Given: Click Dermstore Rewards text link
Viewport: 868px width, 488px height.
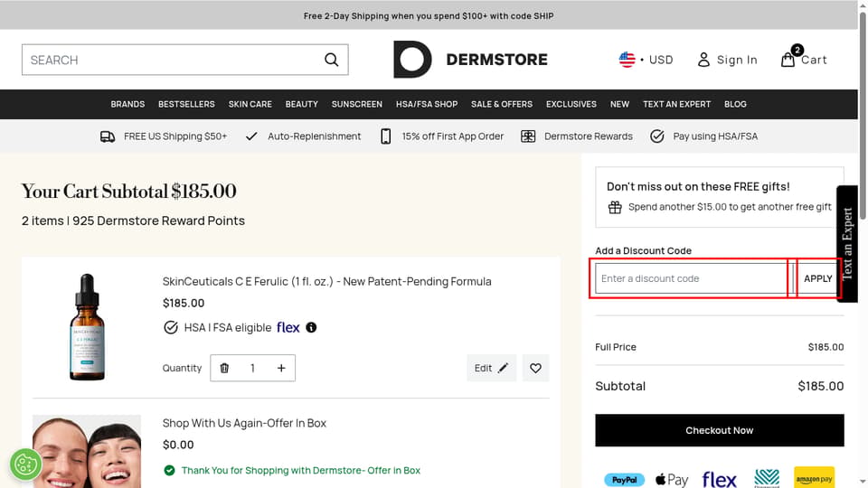Looking at the screenshot, I should click(x=588, y=136).
